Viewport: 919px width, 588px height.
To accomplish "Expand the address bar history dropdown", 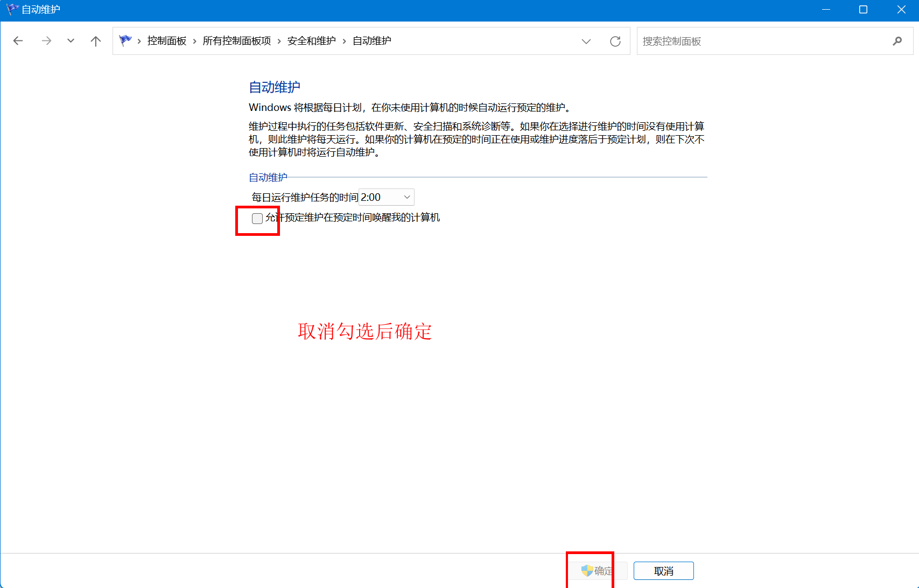I will pyautogui.click(x=586, y=41).
